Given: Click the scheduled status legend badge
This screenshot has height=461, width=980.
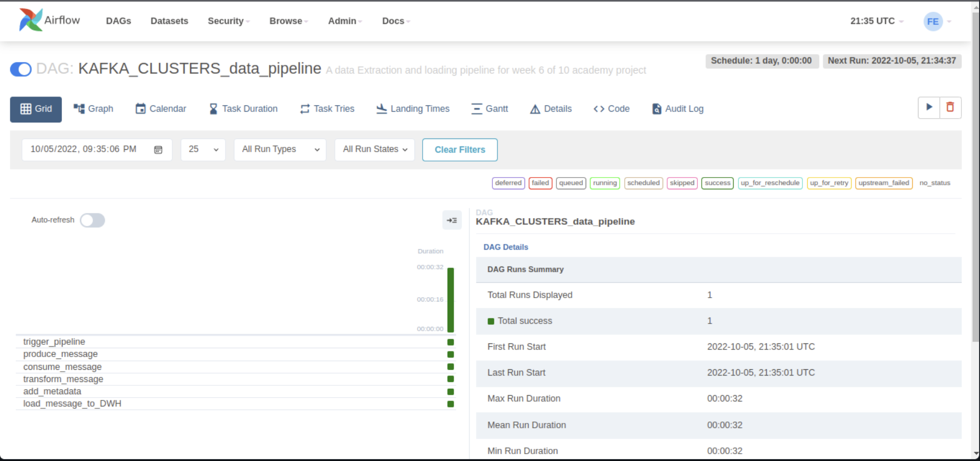Looking at the screenshot, I should 643,183.
